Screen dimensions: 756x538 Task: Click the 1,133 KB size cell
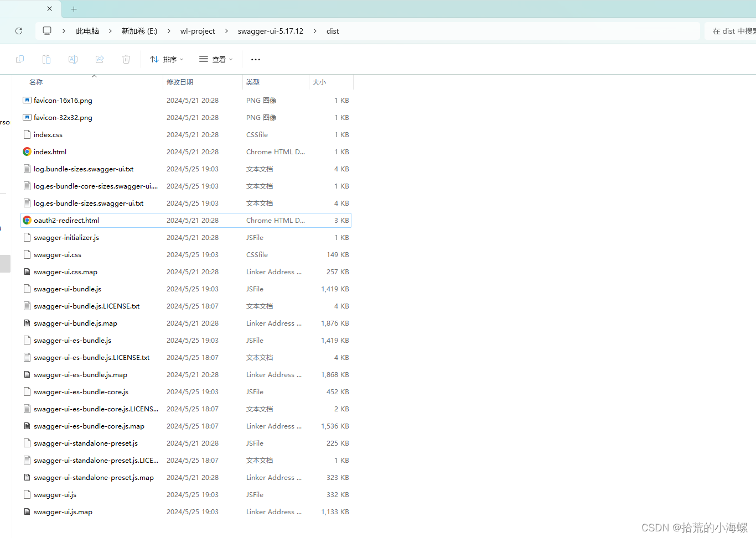(x=335, y=511)
